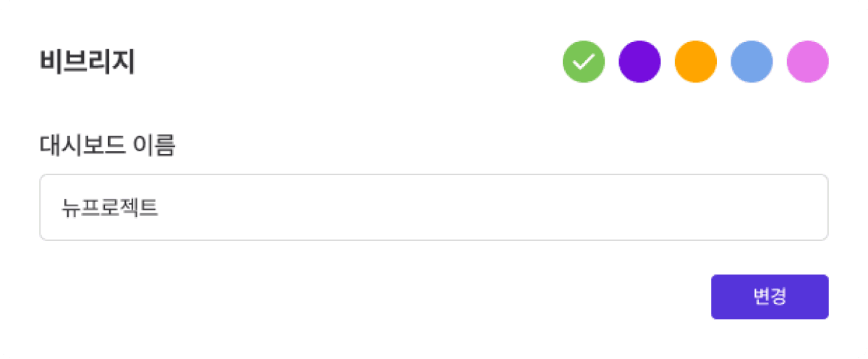This screenshot has width=868, height=359.
Task: Change the dashboard color to sky blue
Action: (x=752, y=62)
